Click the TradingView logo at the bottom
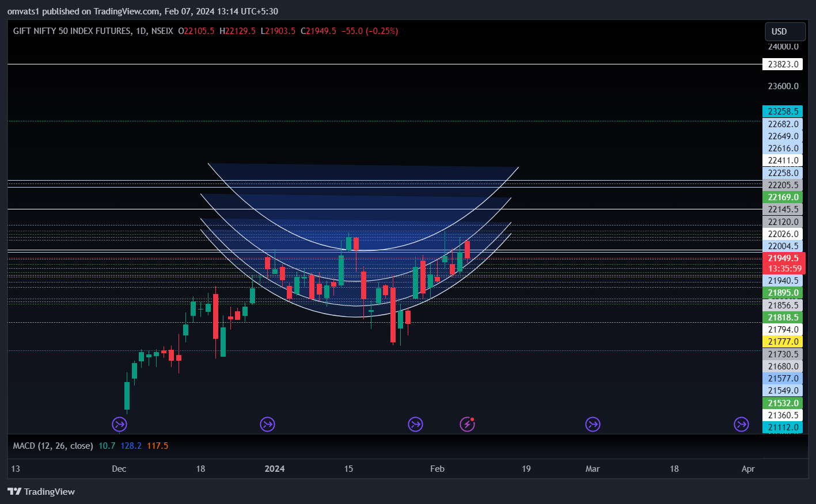Image resolution: width=816 pixels, height=504 pixels. point(41,491)
